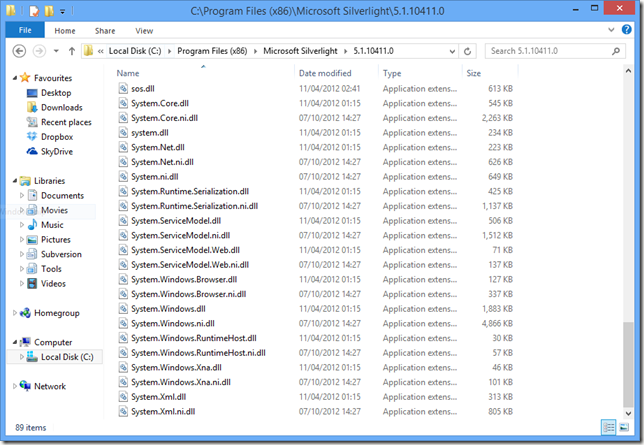
Task: Open the address bar history dropdown
Action: tap(452, 51)
